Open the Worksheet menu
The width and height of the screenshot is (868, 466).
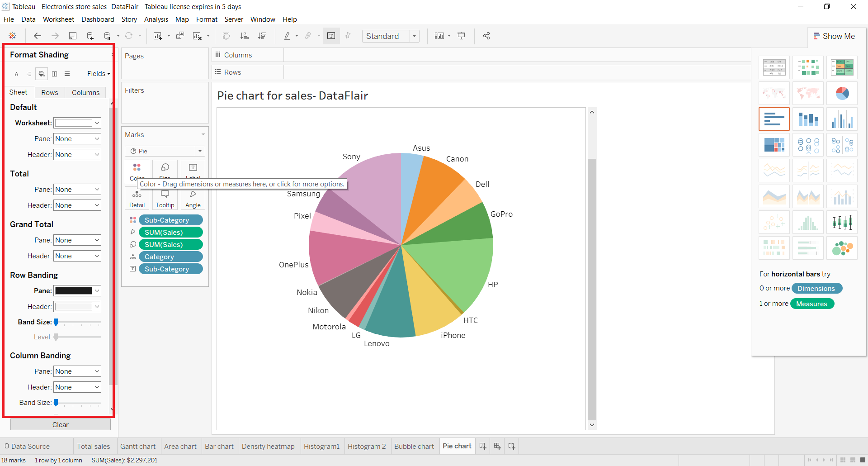point(58,19)
